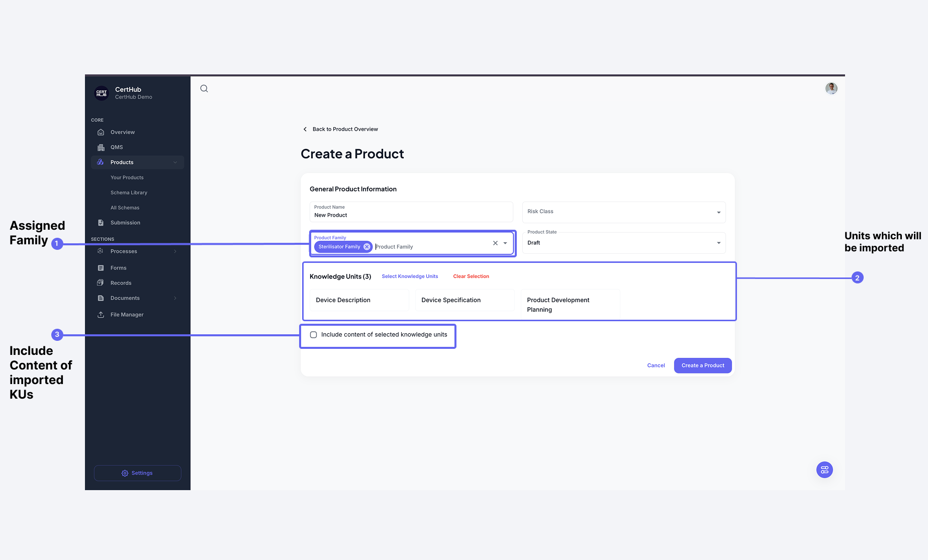Open Schema Library from the sidebar
Viewport: 928px width, 560px height.
click(x=129, y=192)
